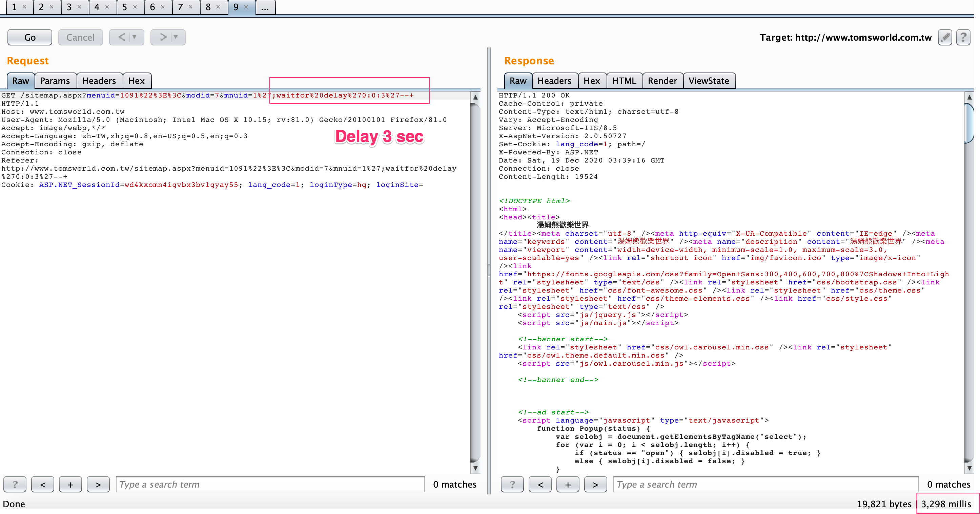Image resolution: width=980 pixels, height=514 pixels.
Task: Edit target with the pencil icon
Action: pos(945,37)
